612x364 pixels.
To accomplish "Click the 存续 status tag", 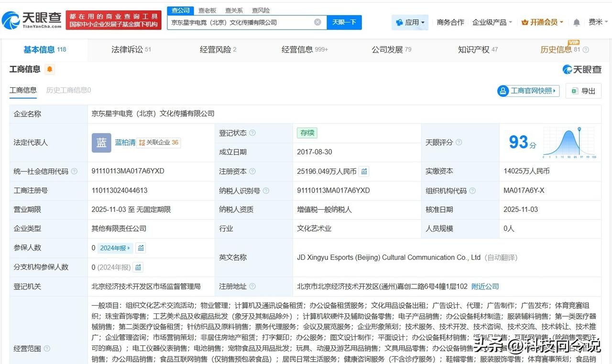I will [x=307, y=133].
